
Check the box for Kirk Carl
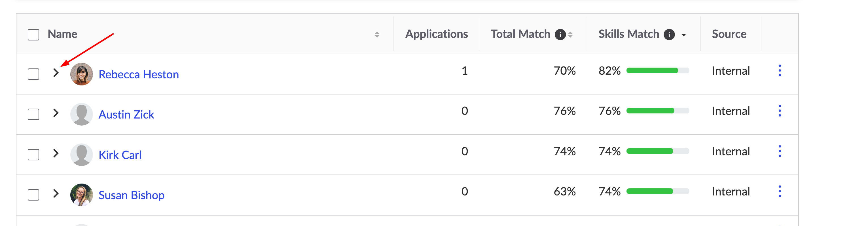pyautogui.click(x=33, y=155)
